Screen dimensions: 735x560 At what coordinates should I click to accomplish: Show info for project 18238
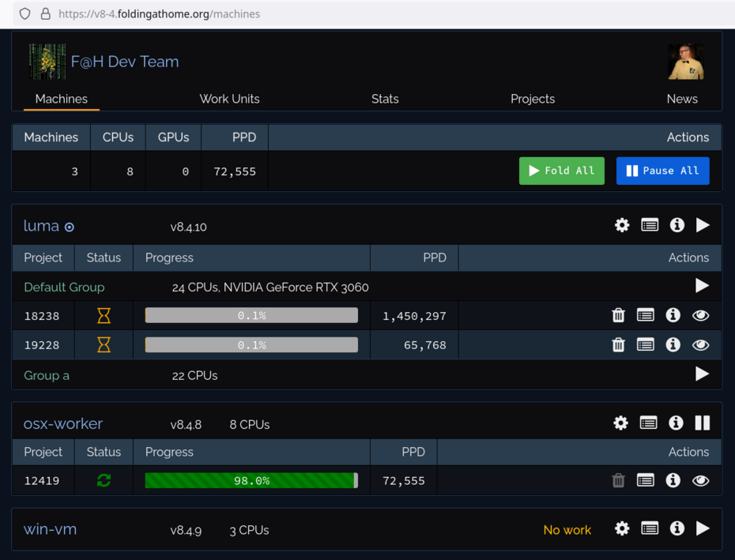673,315
